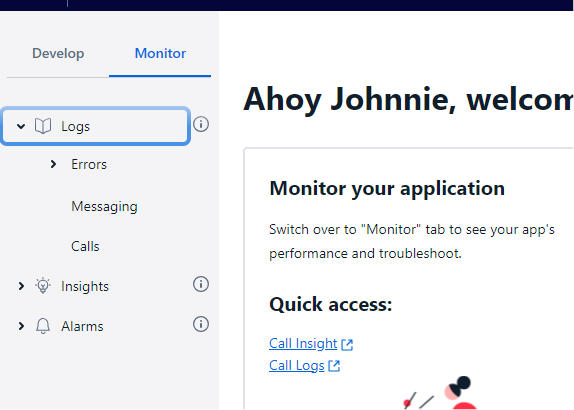This screenshot has width=574, height=410.
Task: Click the Insights menu label
Action: point(85,286)
